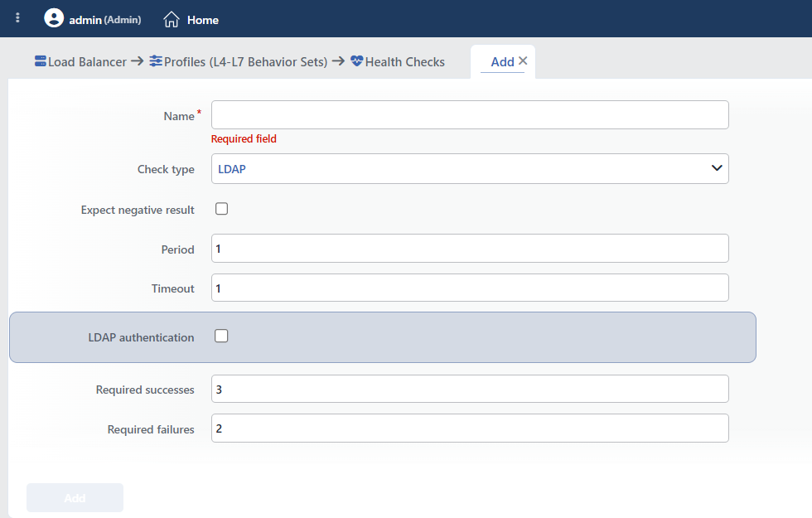The height and width of the screenshot is (518, 812).
Task: Click the Home house icon
Action: [x=172, y=20]
